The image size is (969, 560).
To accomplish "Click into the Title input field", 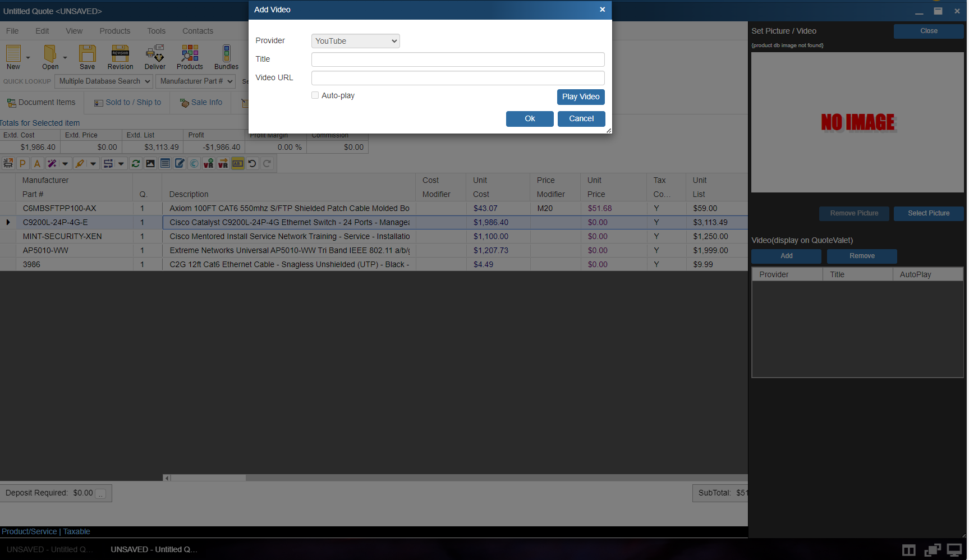I will tap(458, 59).
